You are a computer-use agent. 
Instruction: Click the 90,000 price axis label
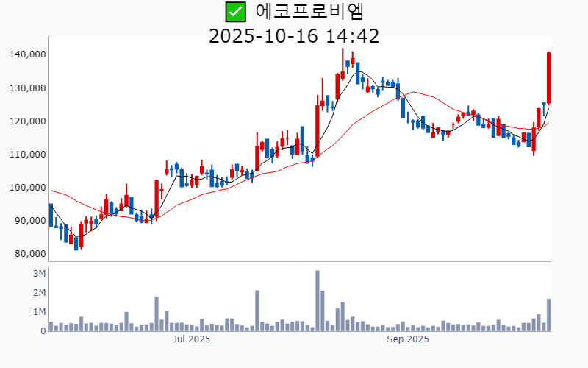30,220
